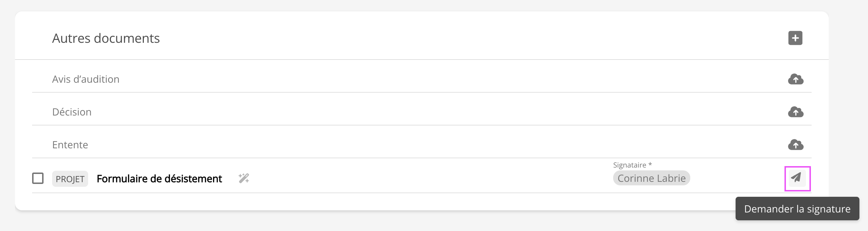Request signature with the paper plane icon
The width and height of the screenshot is (868, 231).
(797, 178)
